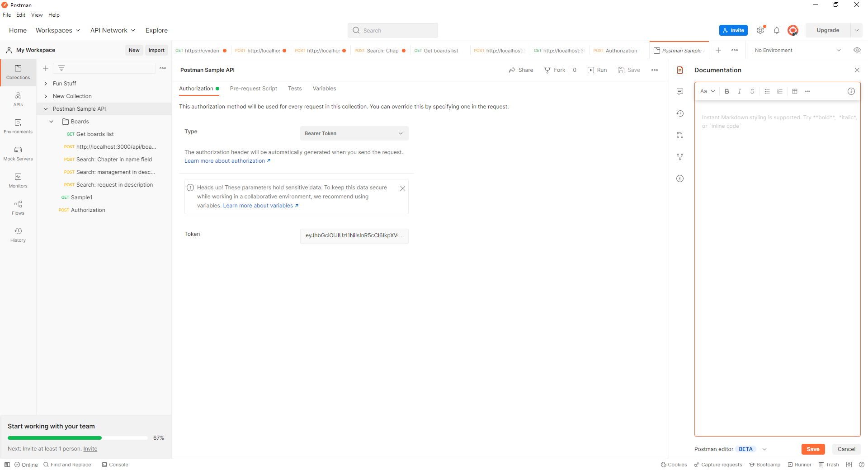Switch to the Variables tab
Image resolution: width=868 pixels, height=470 pixels.
(x=325, y=89)
